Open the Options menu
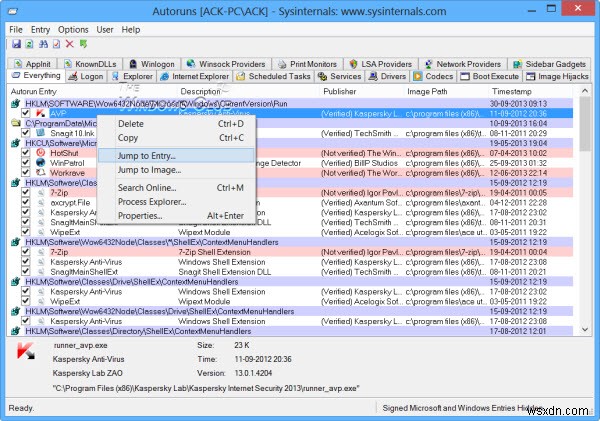 73,29
